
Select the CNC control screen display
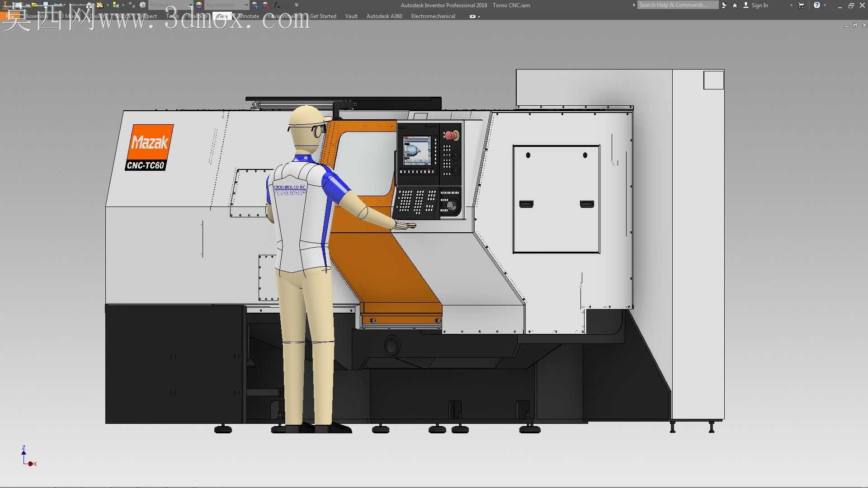pyautogui.click(x=417, y=151)
